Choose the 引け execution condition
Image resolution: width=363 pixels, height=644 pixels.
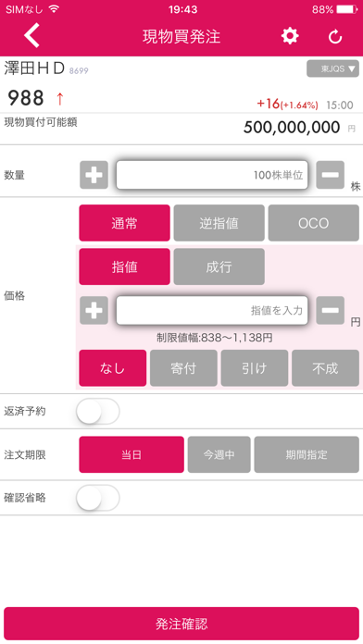pyautogui.click(x=254, y=368)
